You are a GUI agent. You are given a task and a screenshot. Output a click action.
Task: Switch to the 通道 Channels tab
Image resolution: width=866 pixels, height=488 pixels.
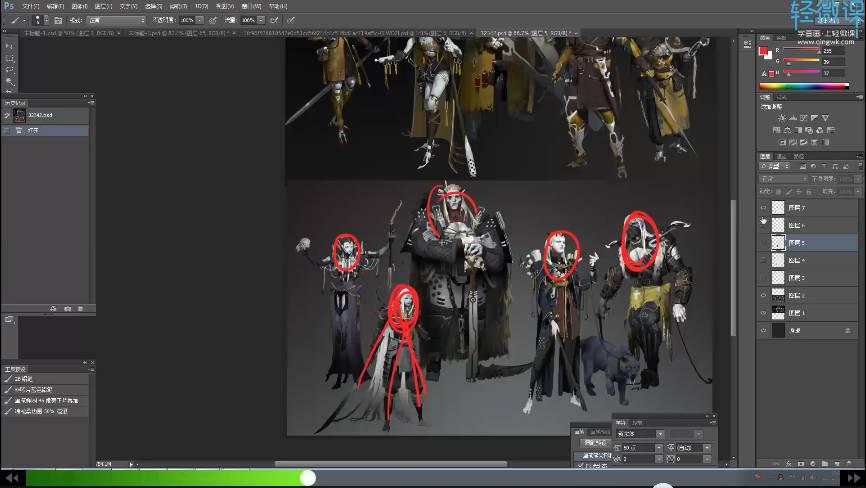(782, 156)
